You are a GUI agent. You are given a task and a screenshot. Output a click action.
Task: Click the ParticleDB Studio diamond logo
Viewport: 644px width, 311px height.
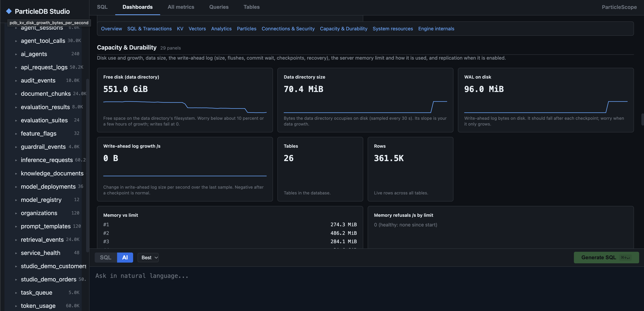[x=9, y=11]
